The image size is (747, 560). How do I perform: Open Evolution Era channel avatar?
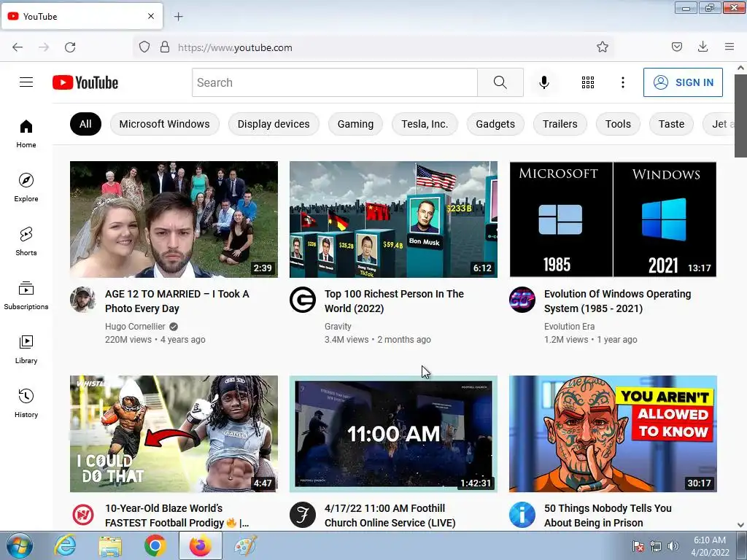pyautogui.click(x=522, y=300)
